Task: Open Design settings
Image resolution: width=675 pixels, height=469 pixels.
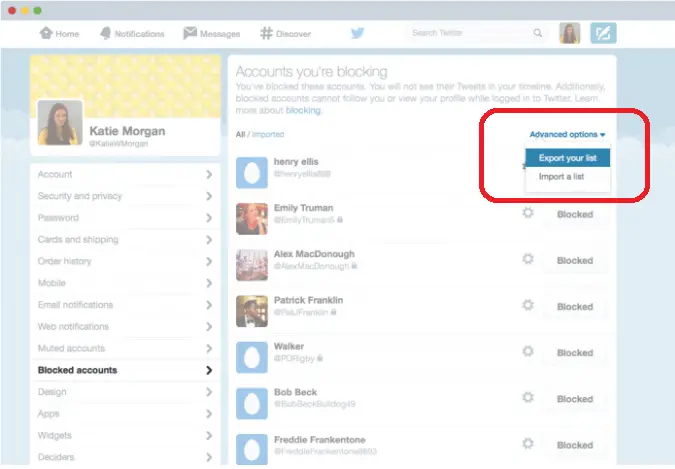Action: [125, 392]
